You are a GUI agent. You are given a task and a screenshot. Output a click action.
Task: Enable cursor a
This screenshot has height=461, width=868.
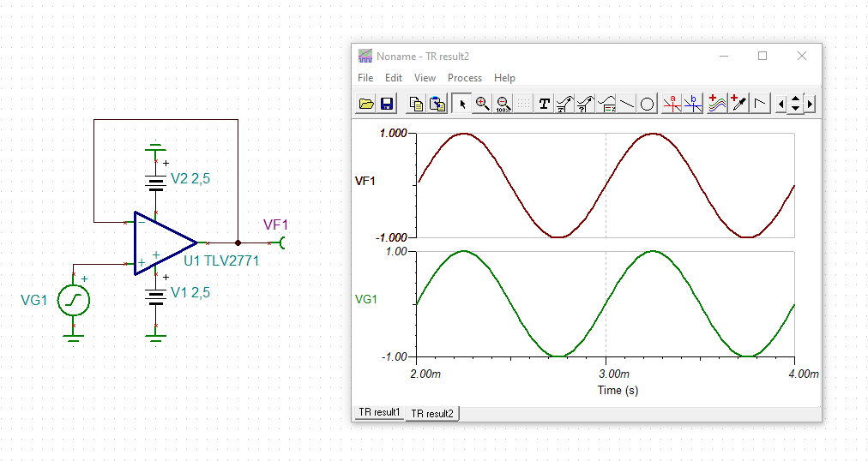tap(672, 104)
